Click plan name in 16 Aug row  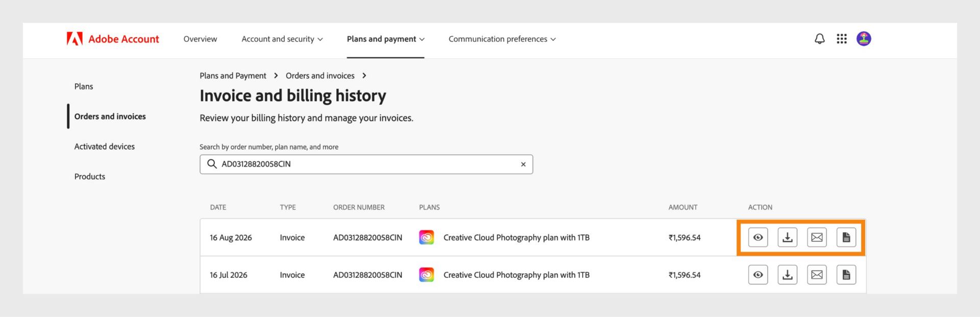point(517,237)
